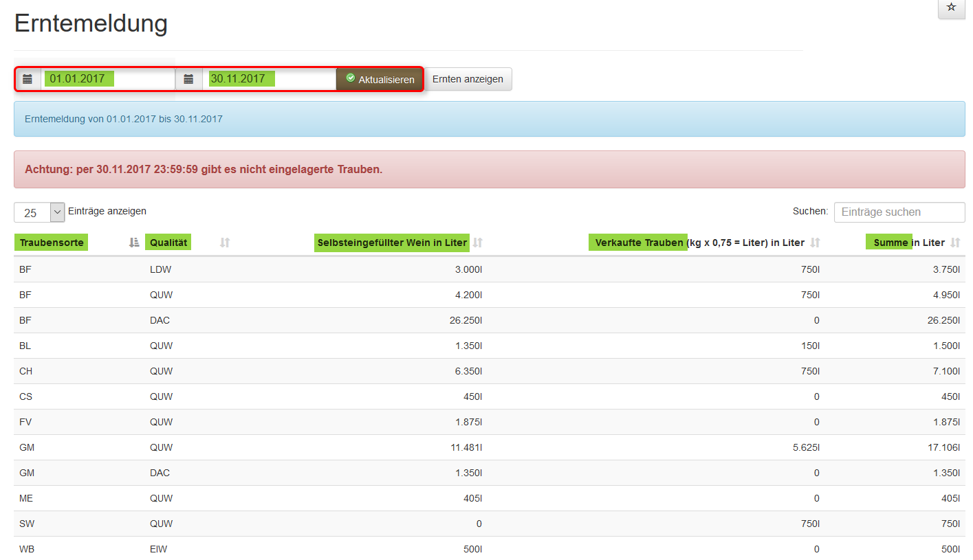Click the red Achtung warning banner
Image resolution: width=973 pixels, height=560 pixels.
click(x=489, y=169)
